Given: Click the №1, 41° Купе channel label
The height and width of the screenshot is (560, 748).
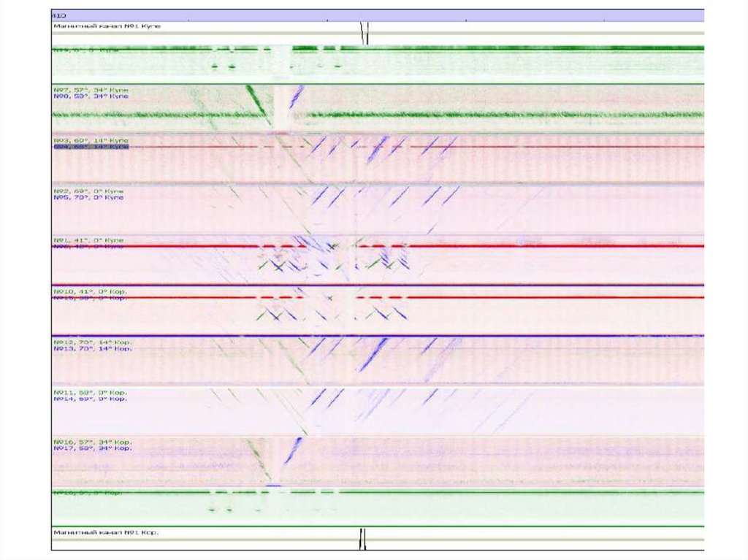Looking at the screenshot, I should [88, 240].
